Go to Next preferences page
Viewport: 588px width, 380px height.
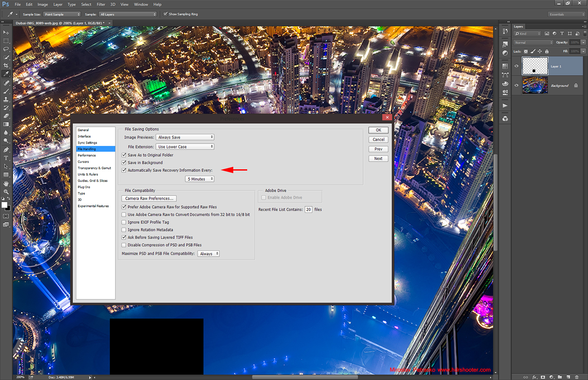[378, 159]
